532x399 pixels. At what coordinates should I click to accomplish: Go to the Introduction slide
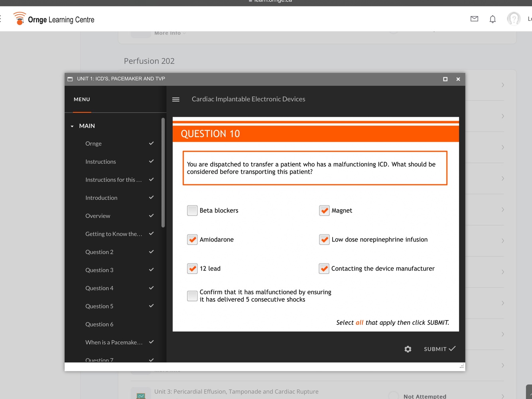coord(116,198)
